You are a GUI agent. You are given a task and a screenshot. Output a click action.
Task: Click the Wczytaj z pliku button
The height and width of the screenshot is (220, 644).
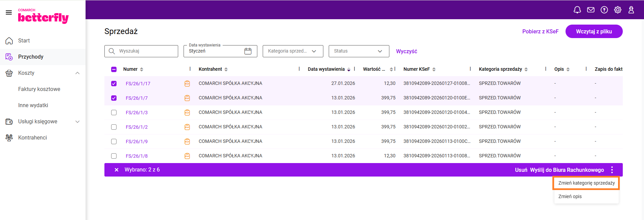[593, 31]
